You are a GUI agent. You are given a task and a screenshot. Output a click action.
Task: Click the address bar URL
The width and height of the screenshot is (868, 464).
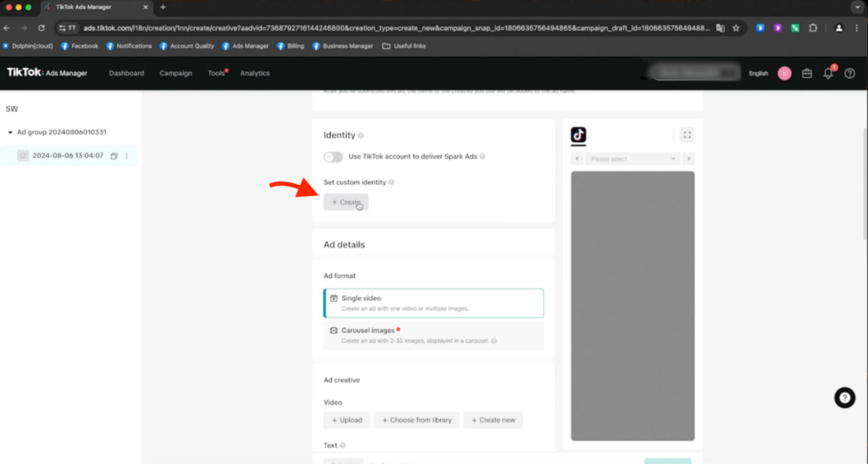[397, 28]
